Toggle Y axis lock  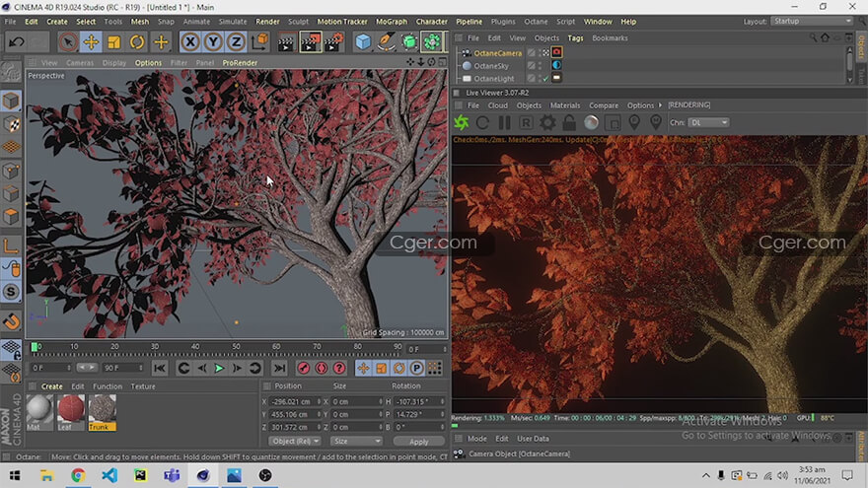click(214, 42)
